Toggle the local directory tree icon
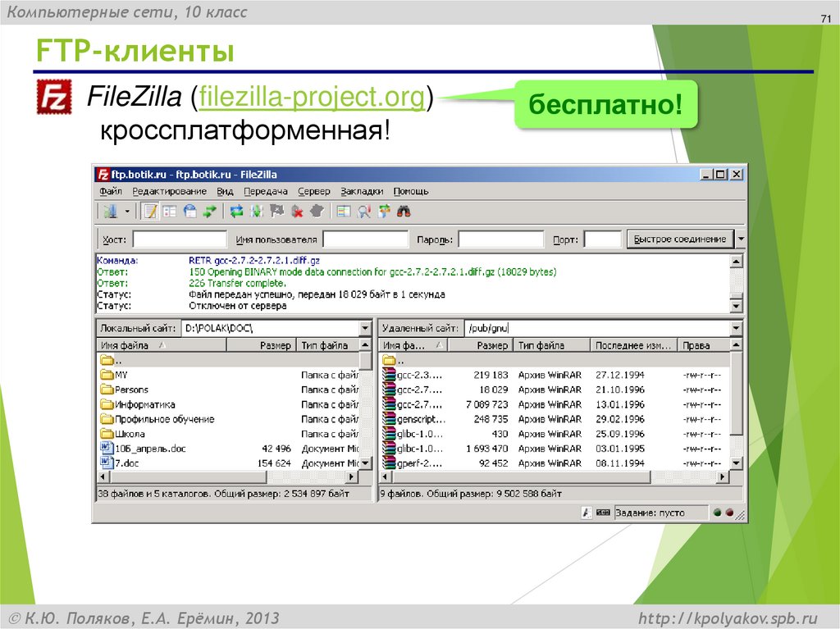This screenshot has height=629, width=840. 171,212
